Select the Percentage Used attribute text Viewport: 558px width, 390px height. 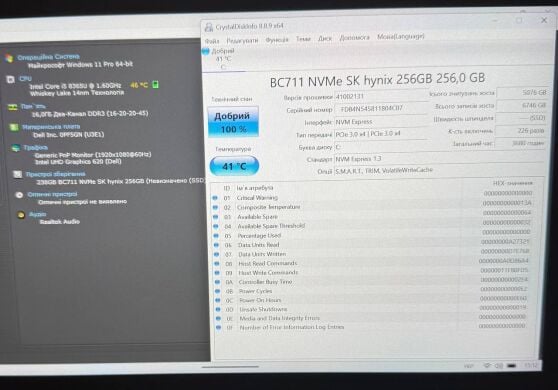259,236
